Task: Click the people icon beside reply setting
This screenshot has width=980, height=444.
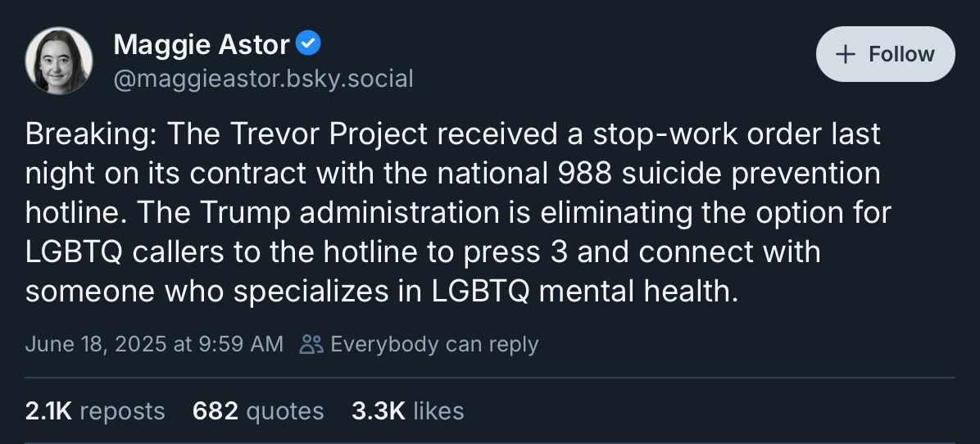Action: pos(311,344)
